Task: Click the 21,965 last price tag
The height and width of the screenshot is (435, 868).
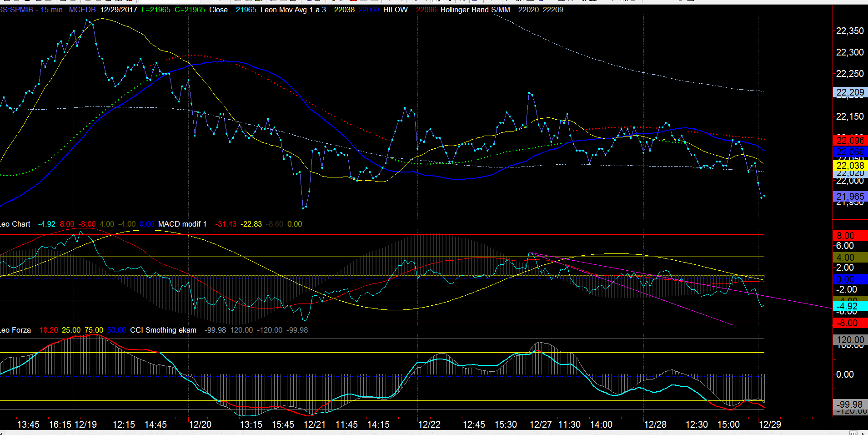Action: pyautogui.click(x=850, y=197)
